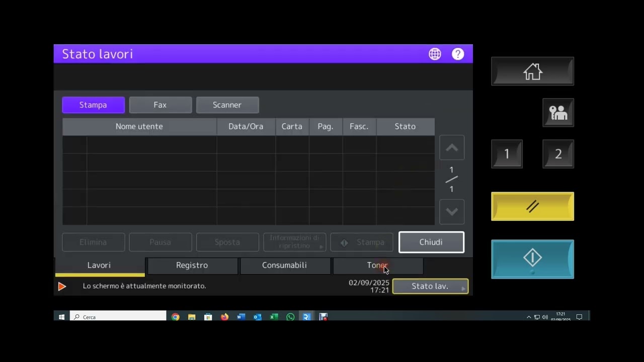Open Excel from the taskbar

[x=274, y=317]
